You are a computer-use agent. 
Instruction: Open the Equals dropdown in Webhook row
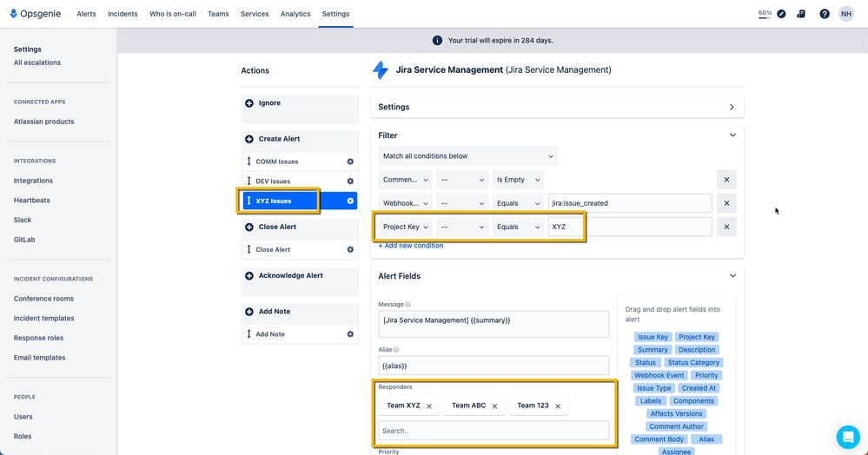point(518,203)
